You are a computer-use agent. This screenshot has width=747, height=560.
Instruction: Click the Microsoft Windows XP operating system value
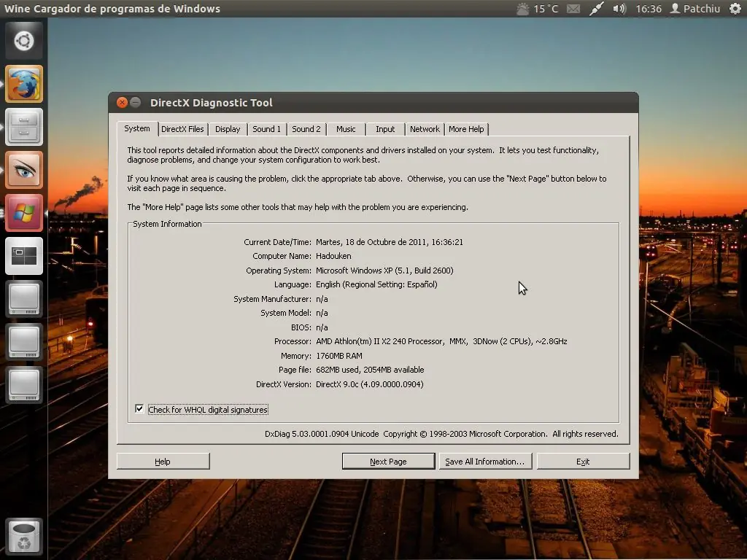click(x=384, y=271)
